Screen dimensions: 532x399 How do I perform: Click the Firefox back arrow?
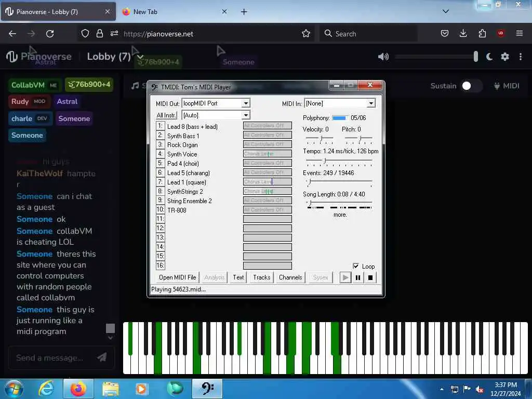pos(12,34)
